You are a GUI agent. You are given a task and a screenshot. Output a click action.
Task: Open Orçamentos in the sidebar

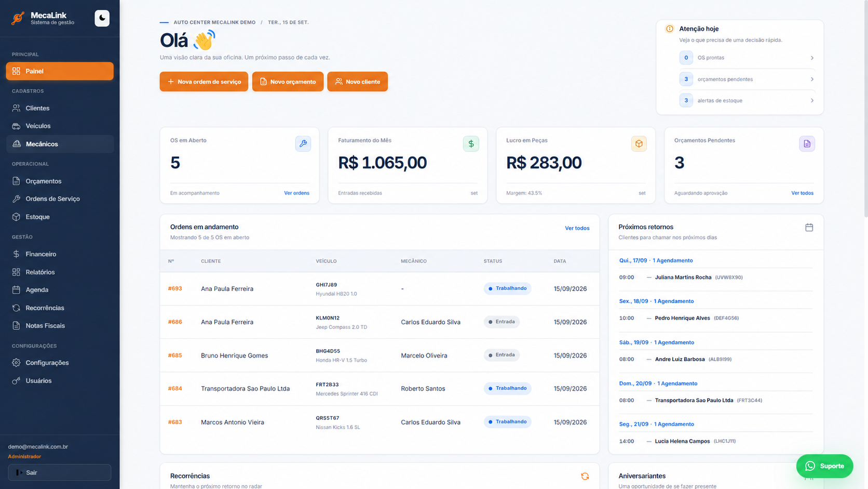[60, 181]
